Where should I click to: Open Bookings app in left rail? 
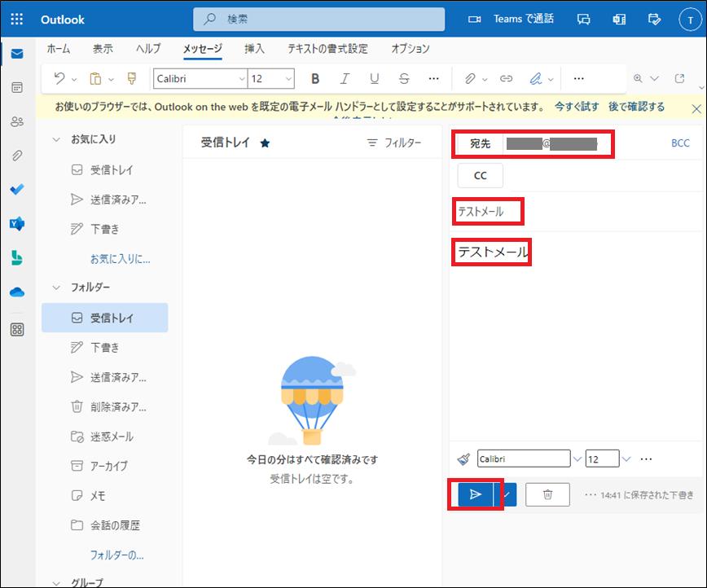(x=17, y=258)
